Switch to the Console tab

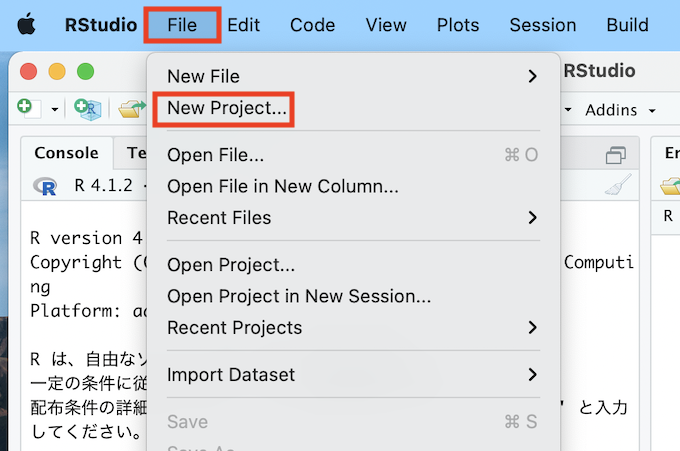[67, 153]
